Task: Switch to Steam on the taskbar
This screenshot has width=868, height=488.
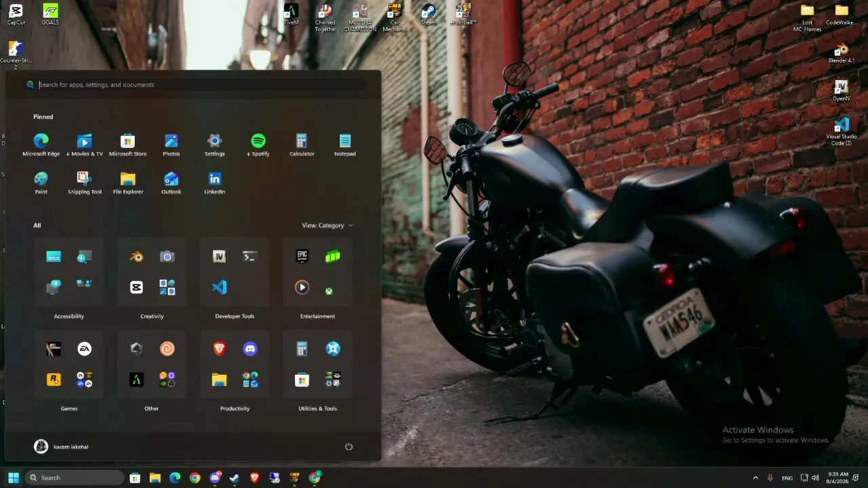Action: pyautogui.click(x=235, y=478)
